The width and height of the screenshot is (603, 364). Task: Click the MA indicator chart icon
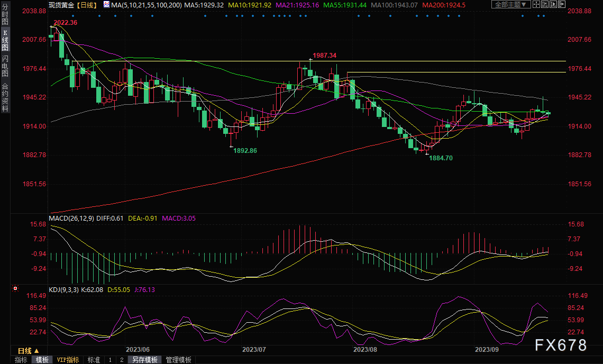[106, 5]
